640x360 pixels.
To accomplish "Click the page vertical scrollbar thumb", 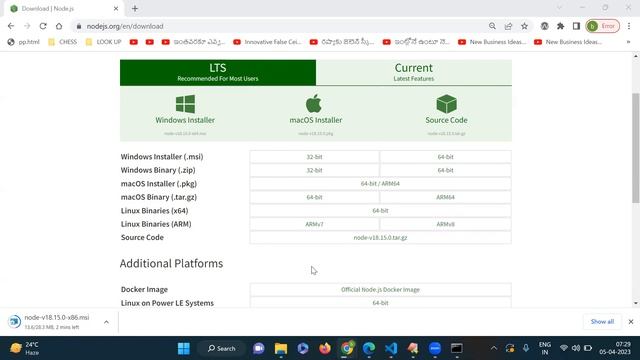I will coord(636,148).
